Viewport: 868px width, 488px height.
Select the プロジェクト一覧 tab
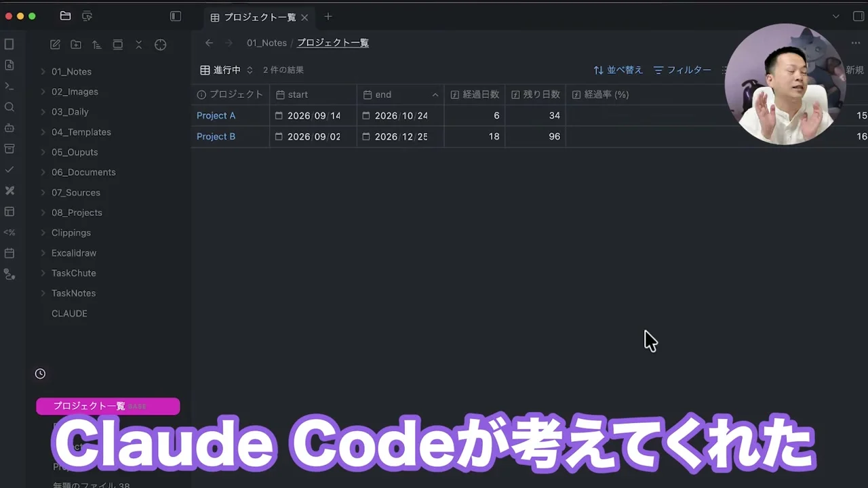point(260,17)
